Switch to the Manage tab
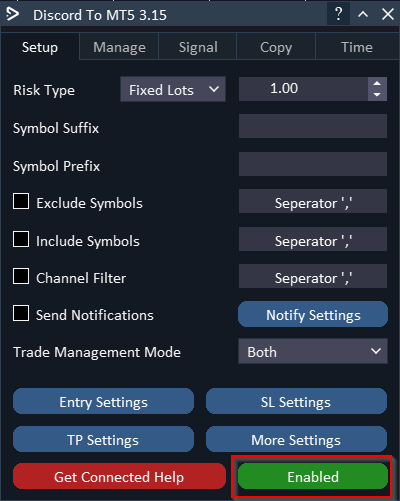Viewport: 400px width, 501px height. pyautogui.click(x=119, y=47)
